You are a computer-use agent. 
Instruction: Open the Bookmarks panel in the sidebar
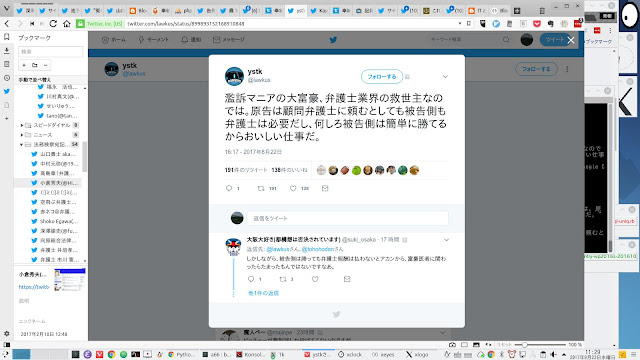point(7,37)
